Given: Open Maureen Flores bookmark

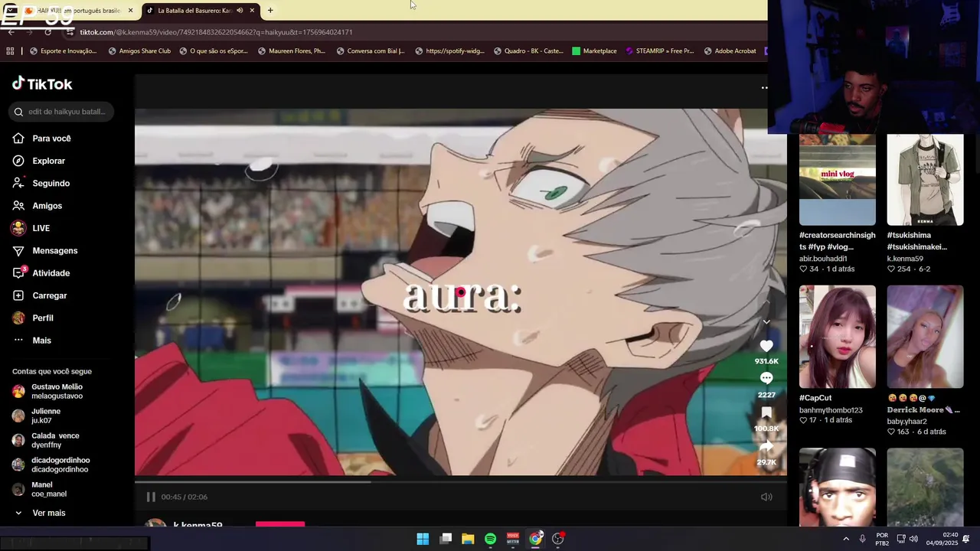Looking at the screenshot, I should tap(292, 51).
